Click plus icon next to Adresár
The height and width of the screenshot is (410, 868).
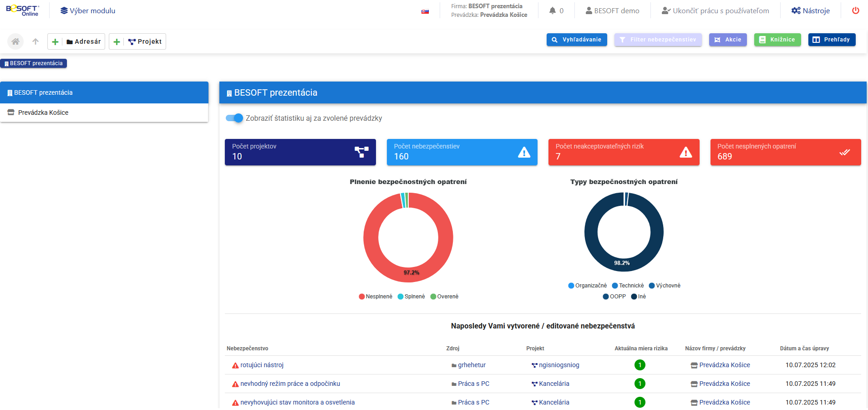tap(55, 41)
